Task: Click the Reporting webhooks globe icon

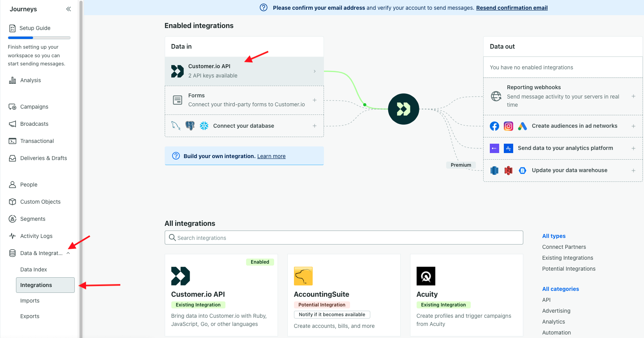Action: [496, 96]
